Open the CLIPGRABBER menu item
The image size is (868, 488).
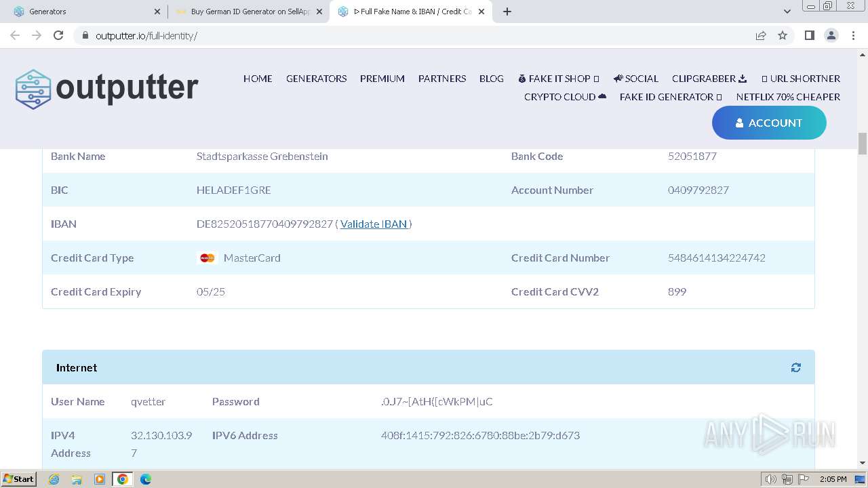(709, 79)
